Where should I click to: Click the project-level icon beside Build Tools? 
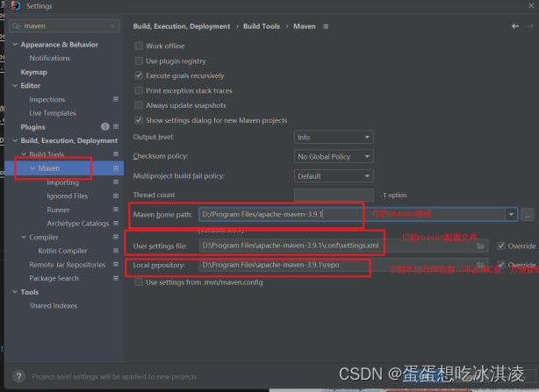[x=116, y=154]
